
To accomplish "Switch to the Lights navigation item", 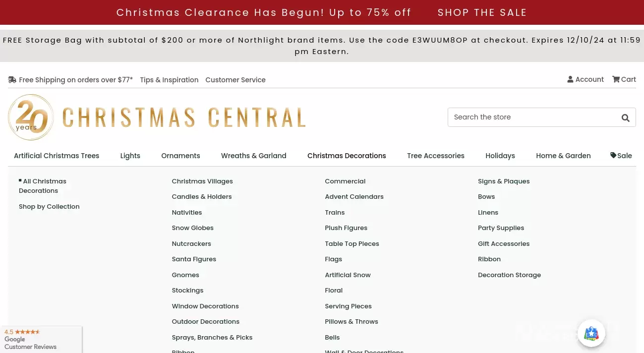I will point(130,156).
